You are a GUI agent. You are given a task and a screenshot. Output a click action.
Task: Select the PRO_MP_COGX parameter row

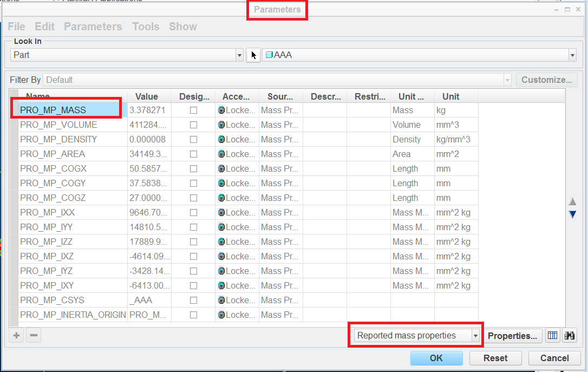pyautogui.click(x=53, y=168)
